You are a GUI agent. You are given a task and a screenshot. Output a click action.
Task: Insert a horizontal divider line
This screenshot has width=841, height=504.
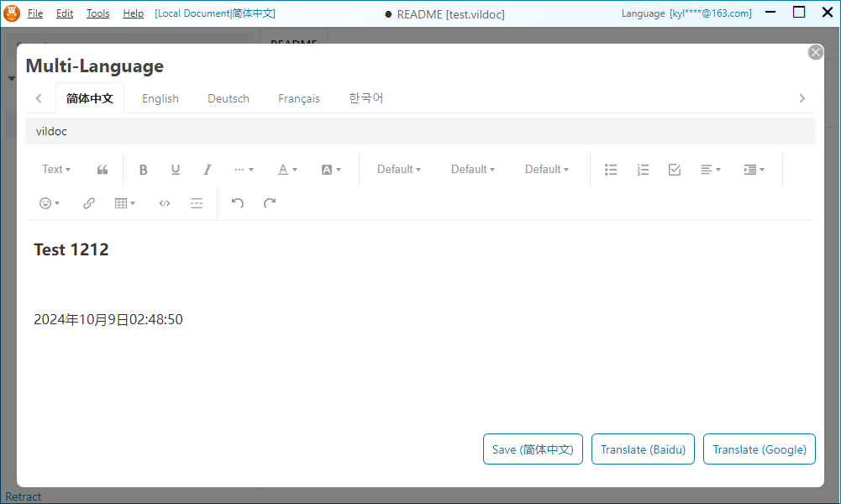[197, 203]
